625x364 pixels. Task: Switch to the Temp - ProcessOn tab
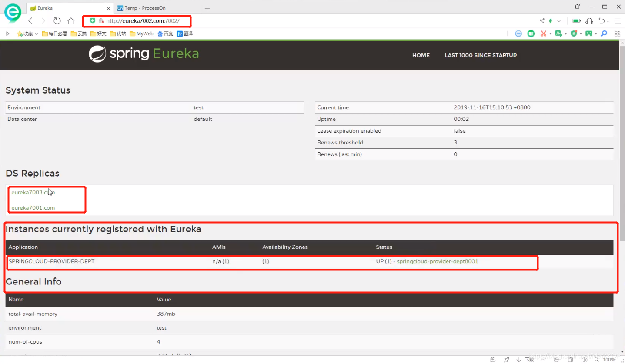tap(157, 8)
